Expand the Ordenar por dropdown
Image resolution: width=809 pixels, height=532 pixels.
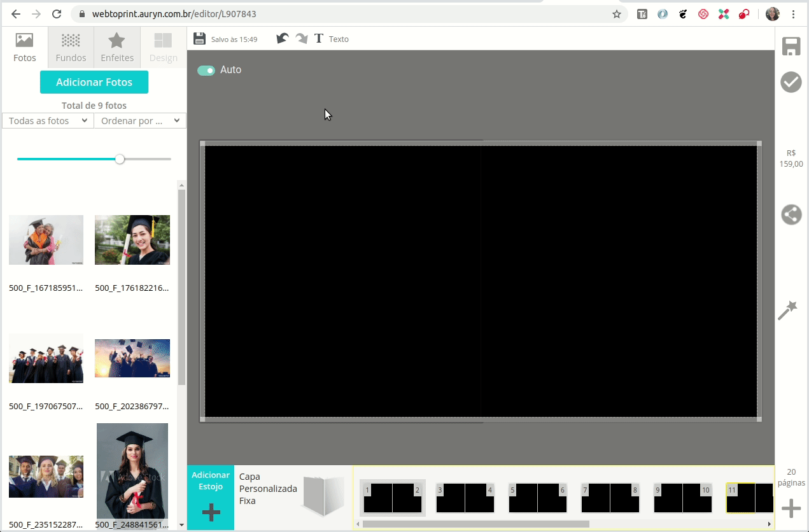140,121
